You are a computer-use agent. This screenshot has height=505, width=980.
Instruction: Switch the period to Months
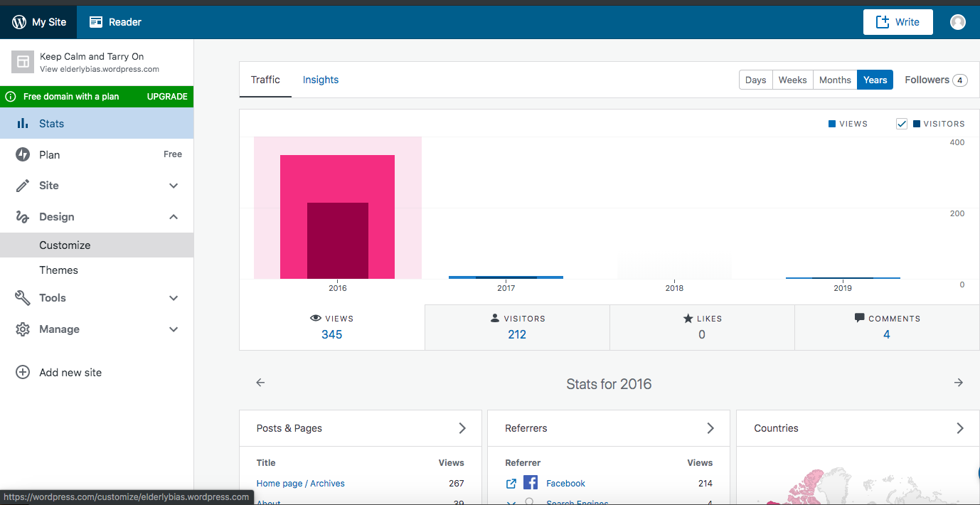tap(835, 80)
